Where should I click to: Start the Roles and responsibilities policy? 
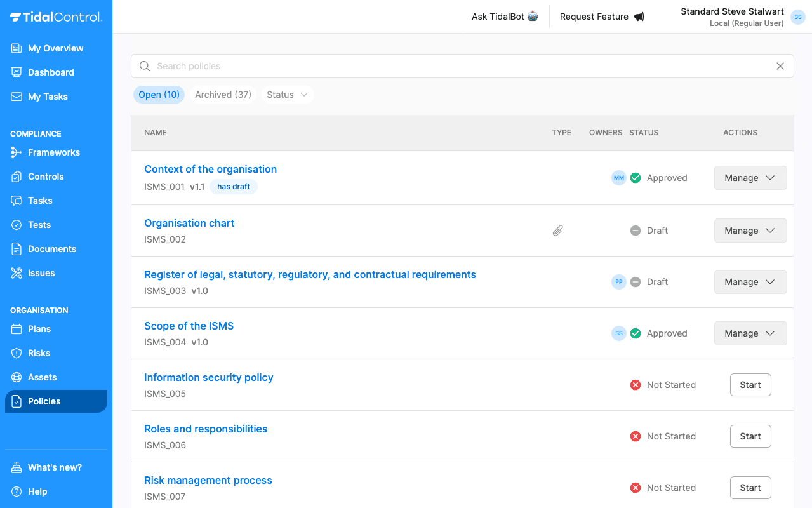click(x=750, y=436)
